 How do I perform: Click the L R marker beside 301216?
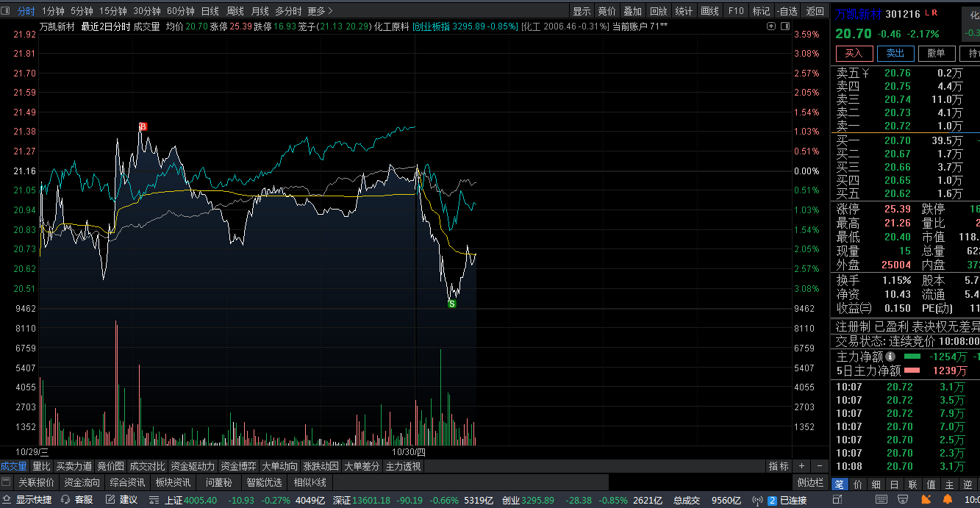coord(931,13)
